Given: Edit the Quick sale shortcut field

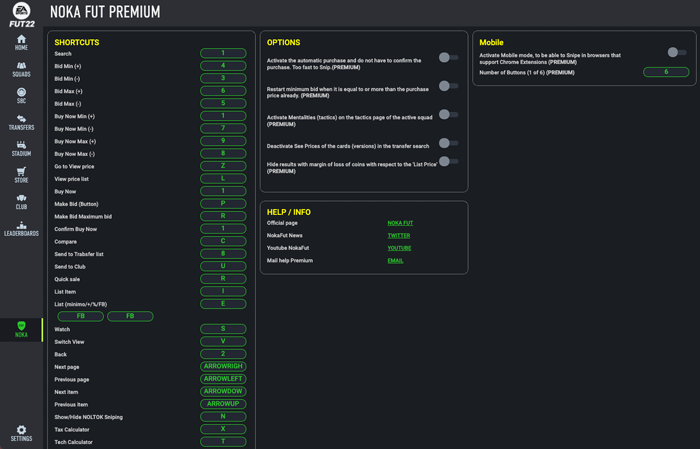Looking at the screenshot, I should pos(223,279).
